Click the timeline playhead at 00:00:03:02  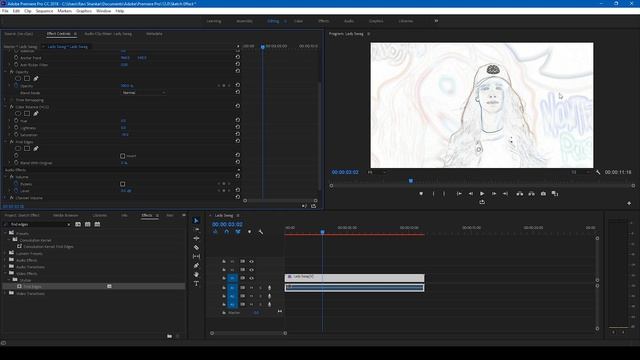click(x=322, y=232)
